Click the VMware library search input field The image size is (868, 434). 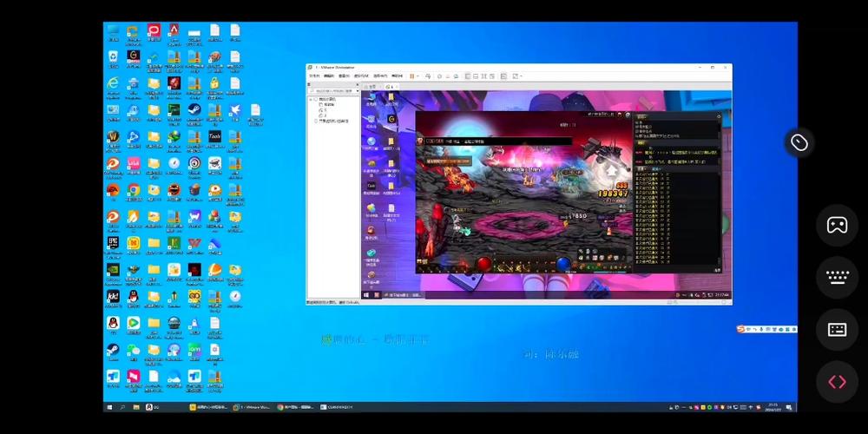click(332, 91)
